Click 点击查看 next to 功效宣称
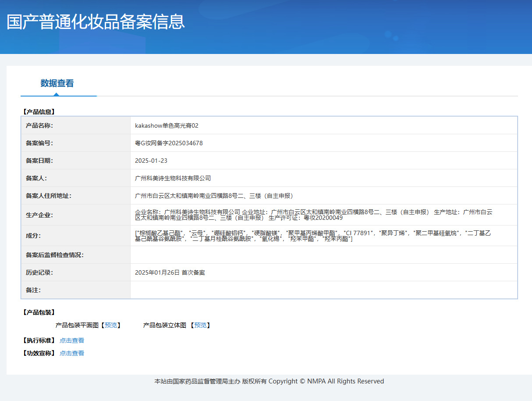The height and width of the screenshot is (401, 532). [72, 353]
